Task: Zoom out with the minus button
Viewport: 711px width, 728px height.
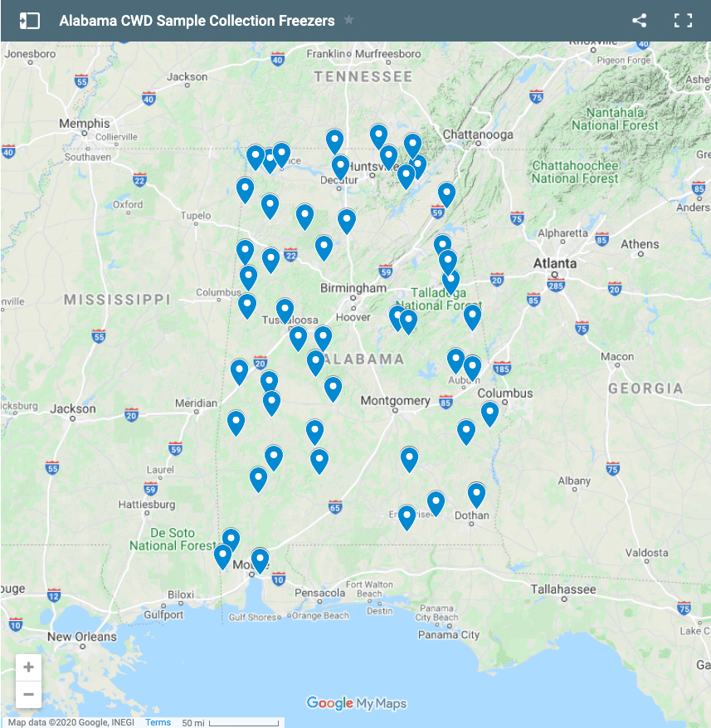Action: tap(28, 694)
